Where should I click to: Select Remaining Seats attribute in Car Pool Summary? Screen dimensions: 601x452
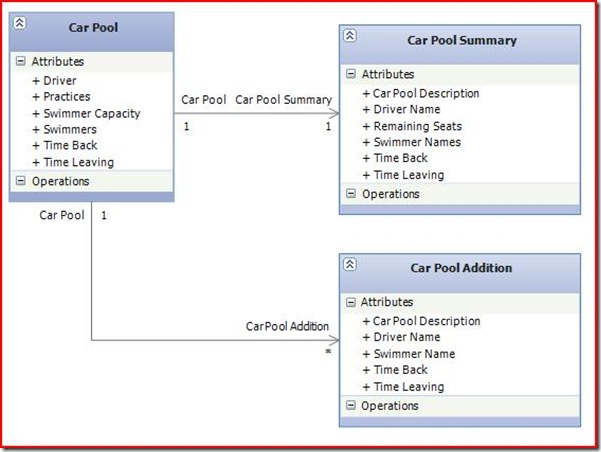pos(417,126)
